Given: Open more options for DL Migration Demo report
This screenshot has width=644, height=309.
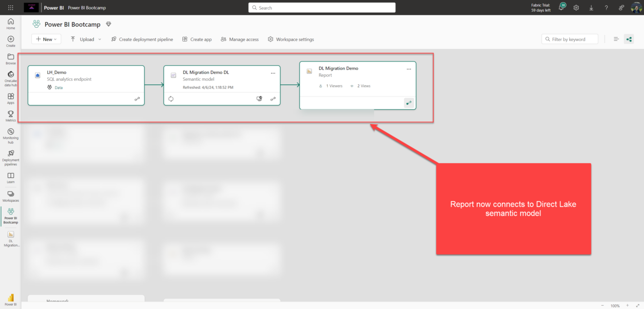Looking at the screenshot, I should (409, 69).
